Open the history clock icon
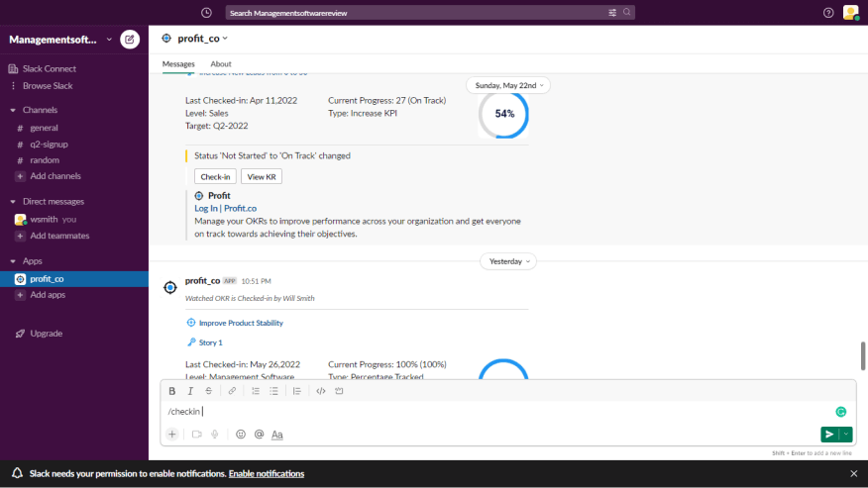The width and height of the screenshot is (868, 488). coord(206,13)
